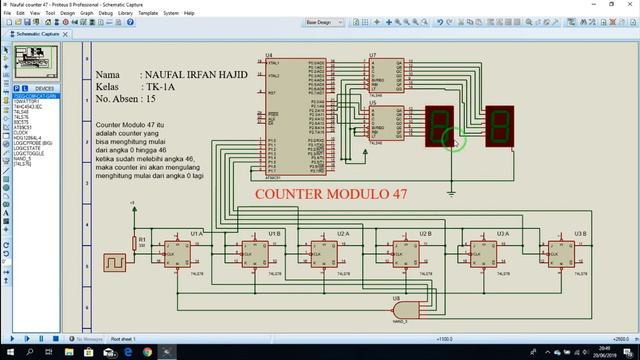This screenshot has width=640, height=360.
Task: Select the Junction Dot mode tool
Action: [x=6, y=67]
